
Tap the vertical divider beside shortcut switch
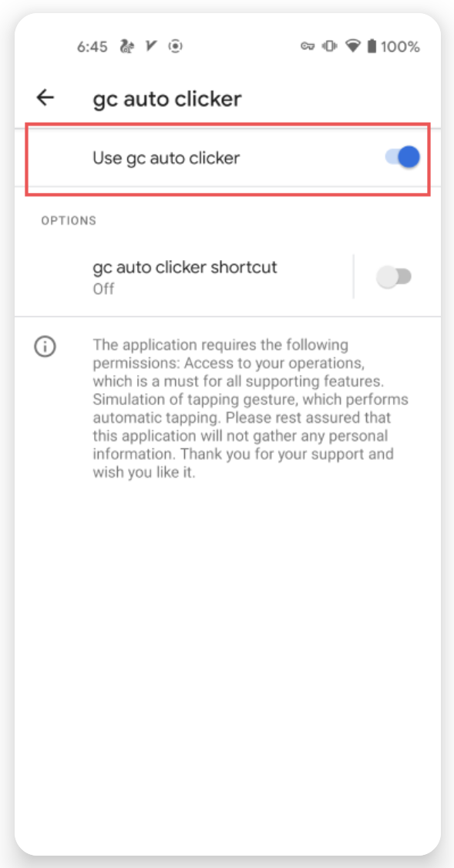[353, 276]
